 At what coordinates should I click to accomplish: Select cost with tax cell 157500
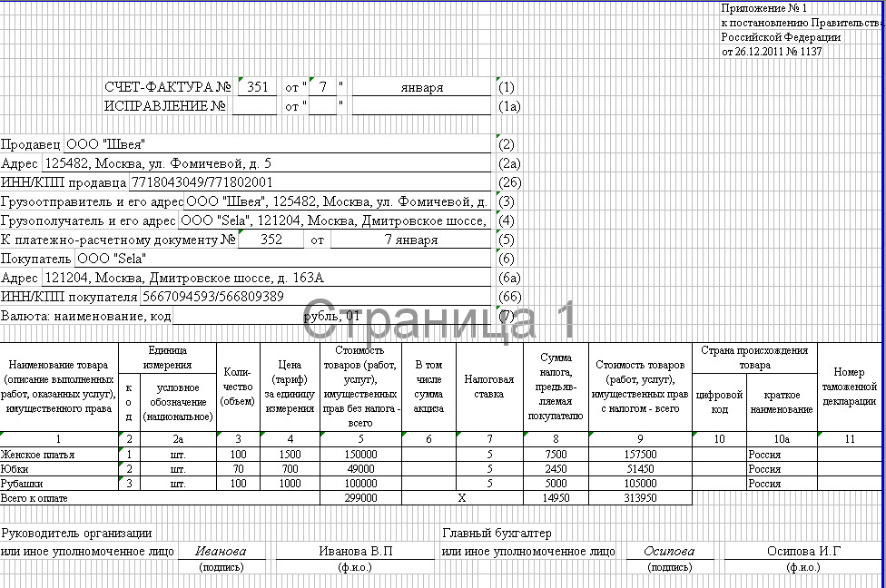(640, 454)
